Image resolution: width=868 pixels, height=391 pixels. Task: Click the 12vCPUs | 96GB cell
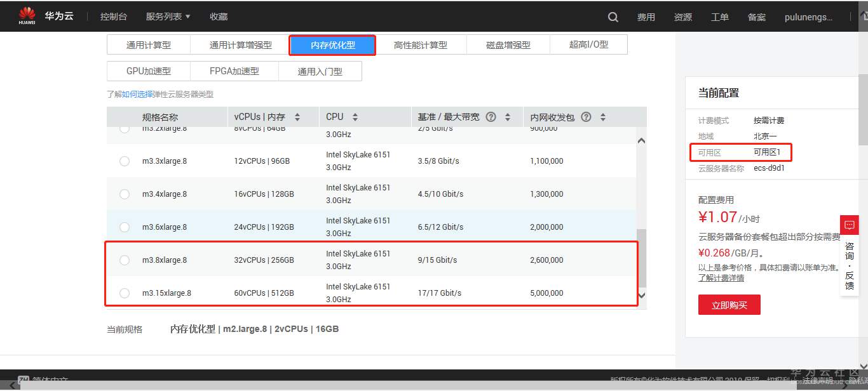click(x=262, y=161)
